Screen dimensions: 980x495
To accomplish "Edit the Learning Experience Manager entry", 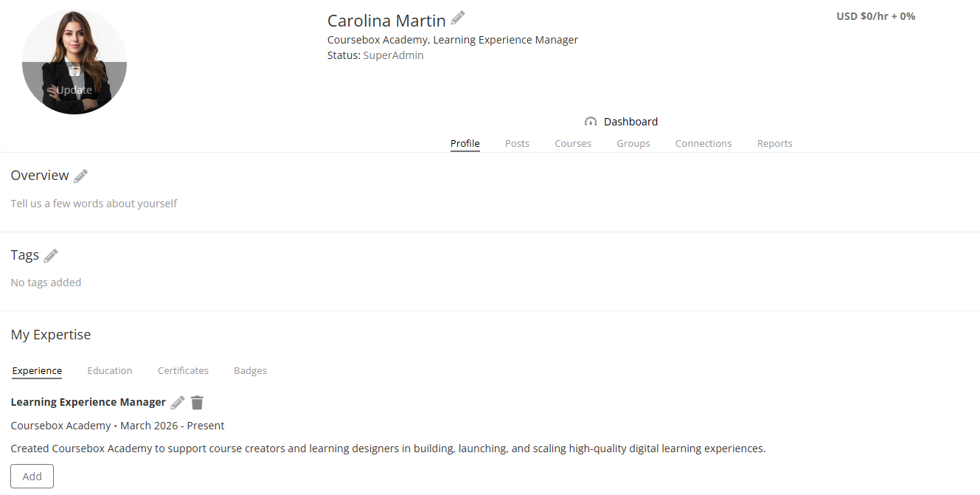I will [178, 403].
